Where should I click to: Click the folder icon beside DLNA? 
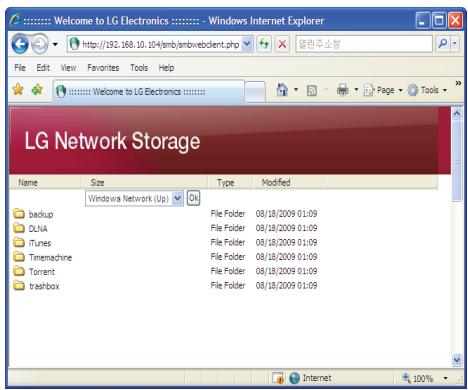(19, 228)
